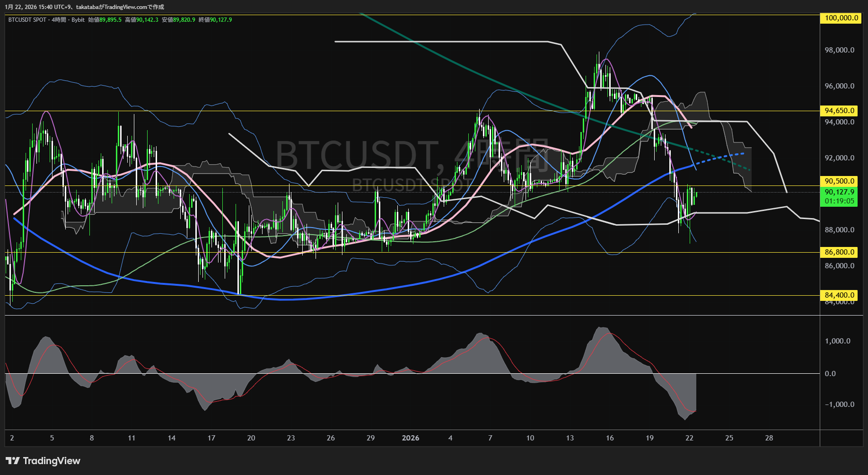The height and width of the screenshot is (475, 868).
Task: Click the 01:19:05 candle countdown timer
Action: pos(840,201)
